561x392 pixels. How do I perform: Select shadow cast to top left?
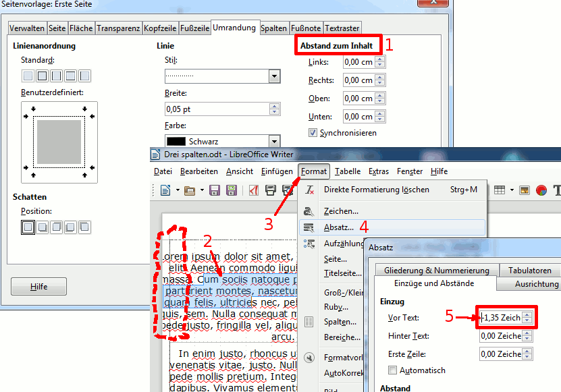click(x=84, y=227)
